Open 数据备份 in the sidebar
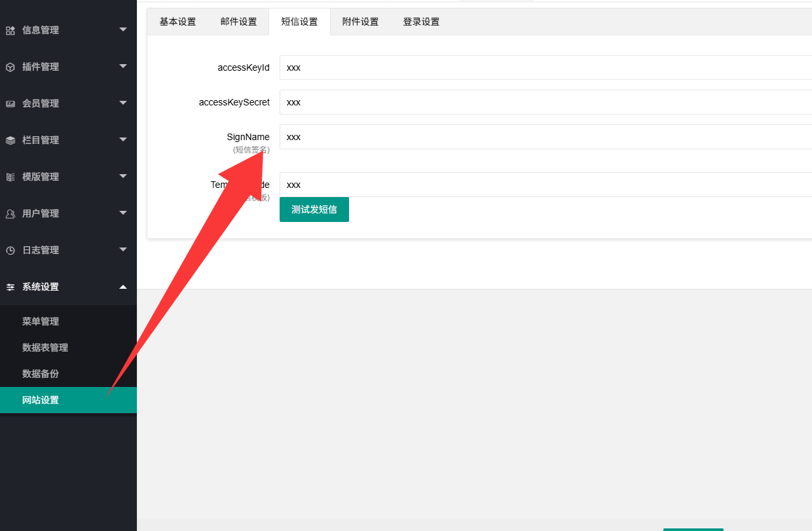 [41, 374]
